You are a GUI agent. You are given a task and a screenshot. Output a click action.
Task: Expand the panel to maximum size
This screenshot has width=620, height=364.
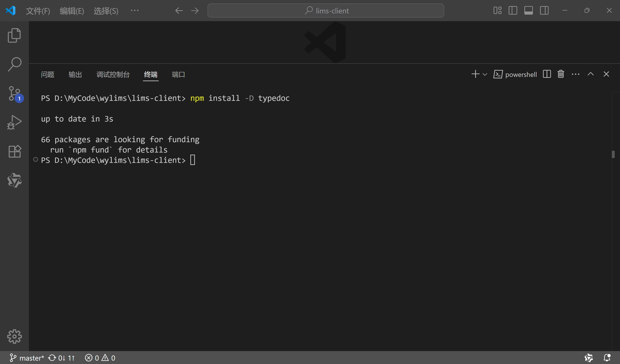(591, 74)
